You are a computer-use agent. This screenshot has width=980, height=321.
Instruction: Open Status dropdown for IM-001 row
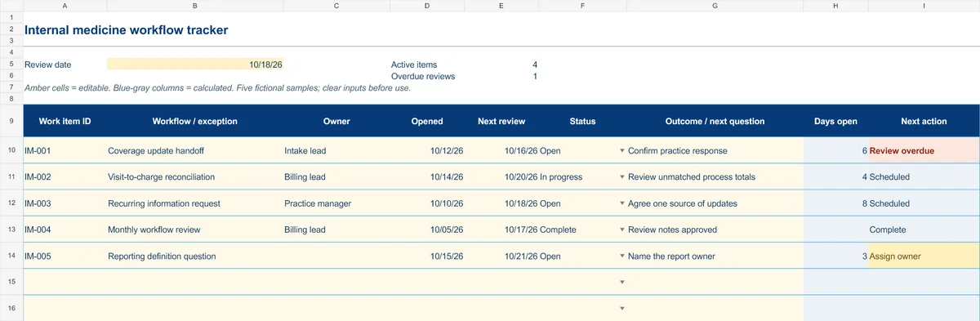(621, 151)
